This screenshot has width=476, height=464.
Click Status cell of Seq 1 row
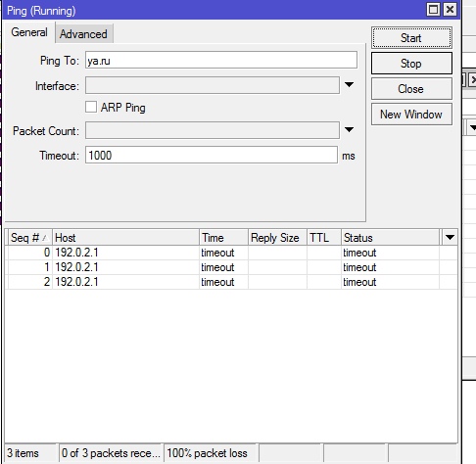click(x=390, y=267)
